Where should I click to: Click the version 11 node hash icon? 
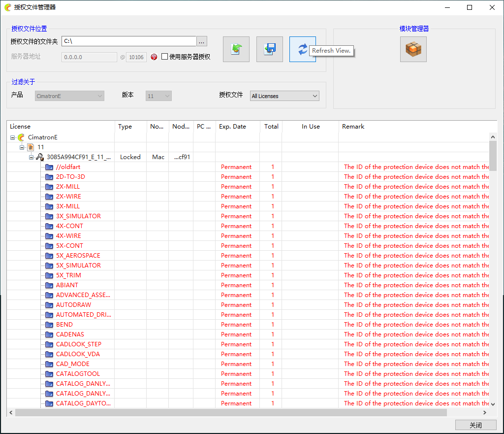tap(31, 147)
